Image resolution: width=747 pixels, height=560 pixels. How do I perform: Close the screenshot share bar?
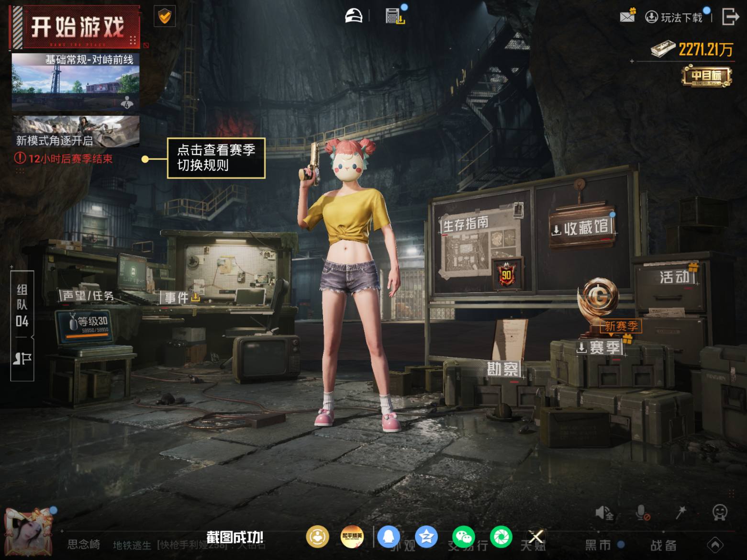coord(536,537)
